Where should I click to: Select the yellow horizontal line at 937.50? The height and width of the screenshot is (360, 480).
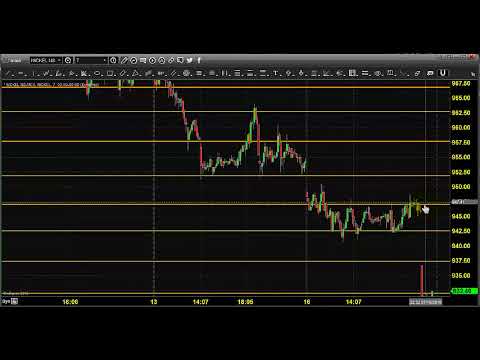point(225,261)
